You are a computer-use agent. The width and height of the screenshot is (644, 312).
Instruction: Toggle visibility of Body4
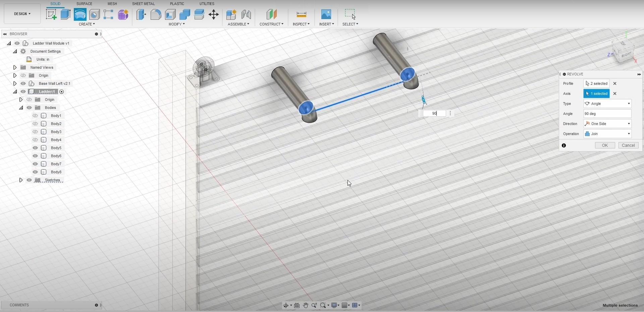click(35, 140)
